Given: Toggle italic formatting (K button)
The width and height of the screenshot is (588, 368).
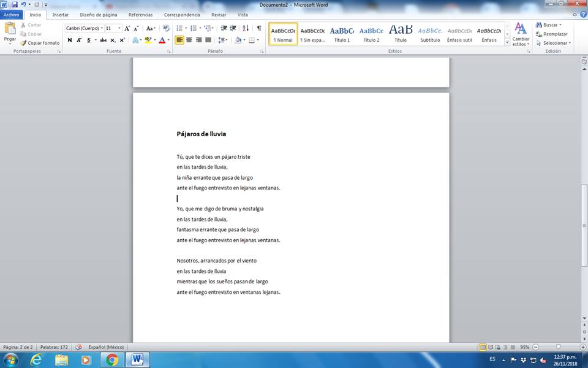Looking at the screenshot, I should click(x=79, y=40).
